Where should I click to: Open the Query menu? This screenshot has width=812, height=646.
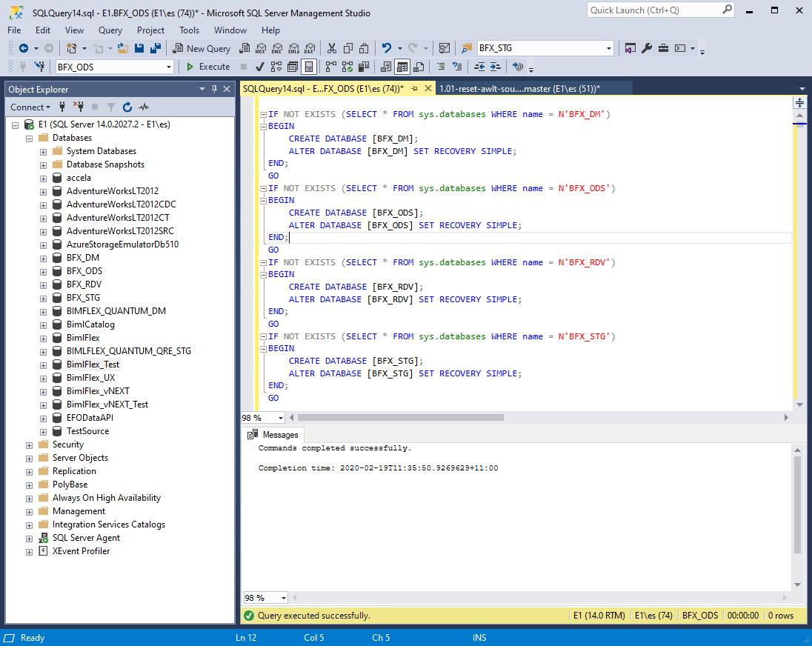coord(110,30)
